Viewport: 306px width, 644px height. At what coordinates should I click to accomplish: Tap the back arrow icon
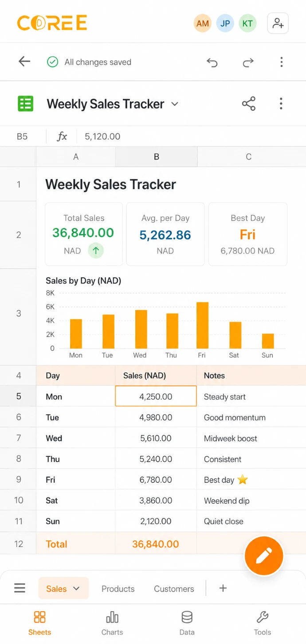coord(24,62)
